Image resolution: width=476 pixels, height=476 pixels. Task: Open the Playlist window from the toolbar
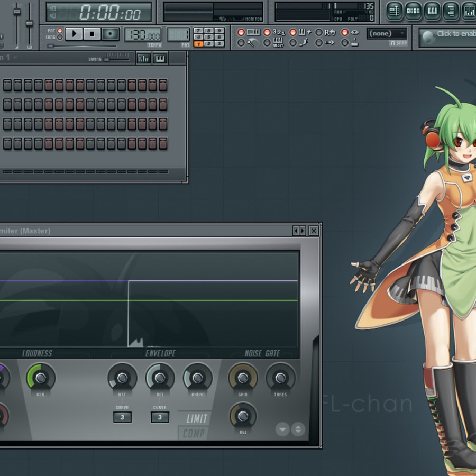tap(395, 11)
